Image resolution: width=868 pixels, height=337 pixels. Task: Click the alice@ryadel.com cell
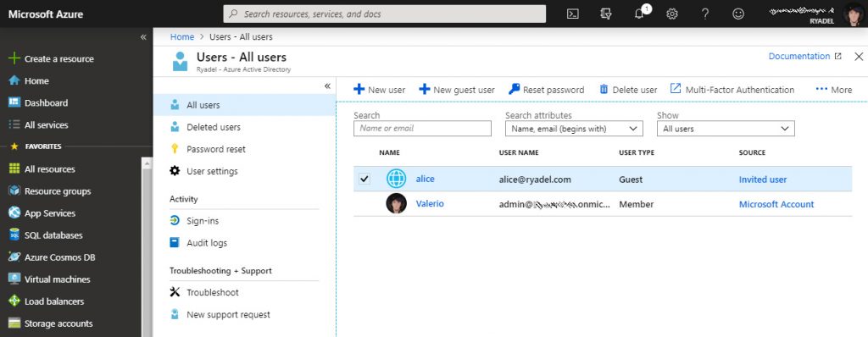[535, 180]
